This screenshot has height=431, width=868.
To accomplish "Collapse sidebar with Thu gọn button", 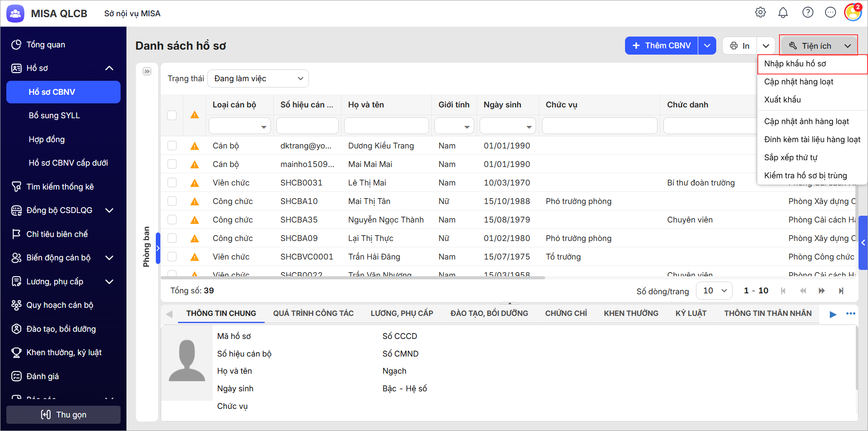I will [63, 414].
